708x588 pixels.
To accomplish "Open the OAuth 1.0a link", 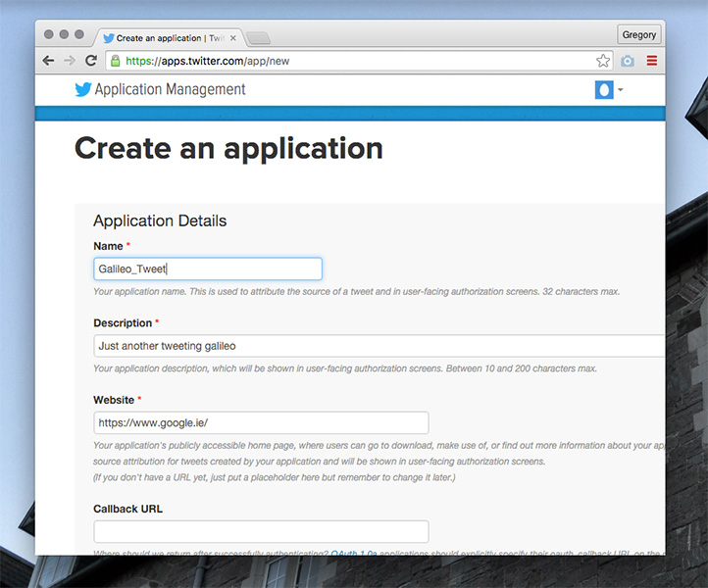I will tap(354, 553).
